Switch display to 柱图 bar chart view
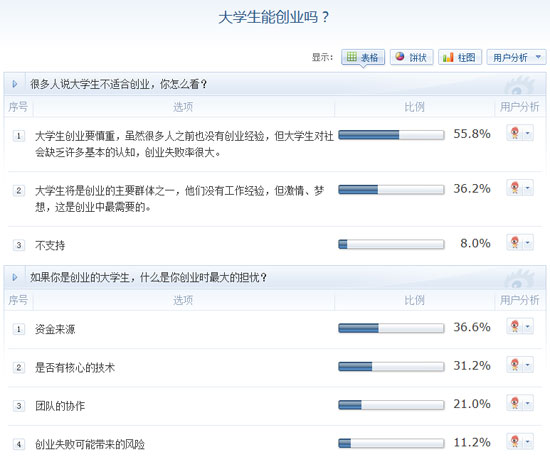Viewport: 550px width, 462px height. pyautogui.click(x=460, y=57)
